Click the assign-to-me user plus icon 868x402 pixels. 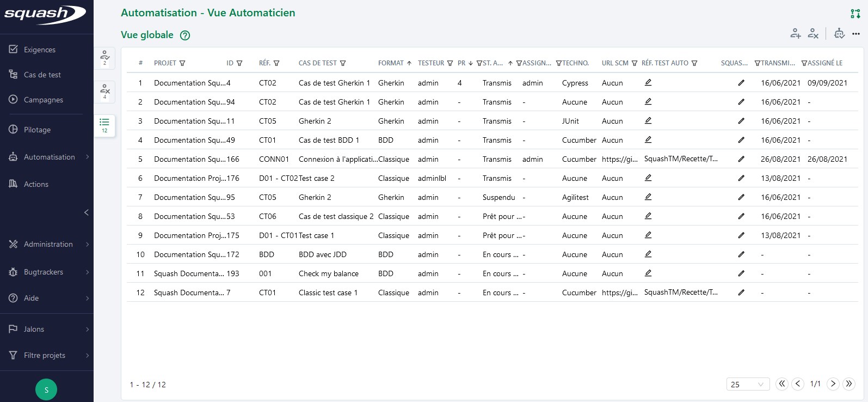point(796,34)
